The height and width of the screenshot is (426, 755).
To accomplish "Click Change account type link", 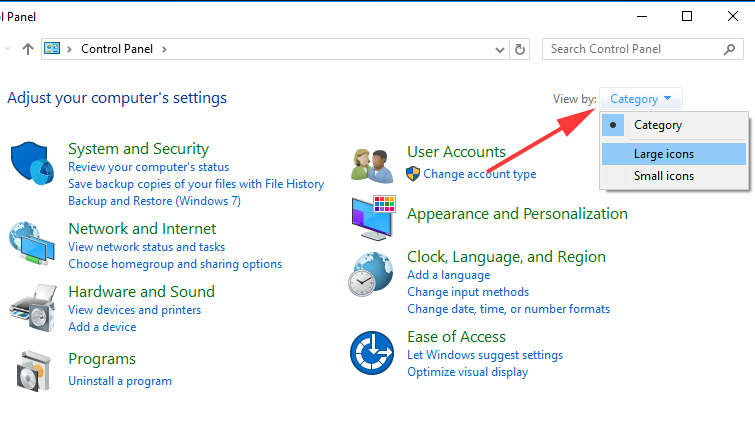I will (480, 174).
